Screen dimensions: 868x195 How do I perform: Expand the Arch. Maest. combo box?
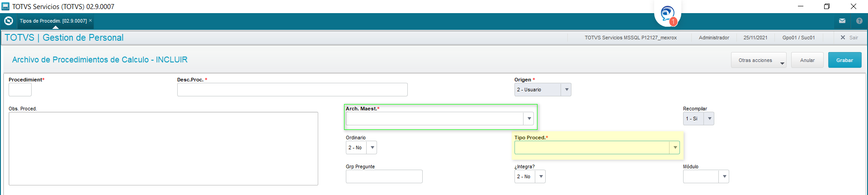439,119
